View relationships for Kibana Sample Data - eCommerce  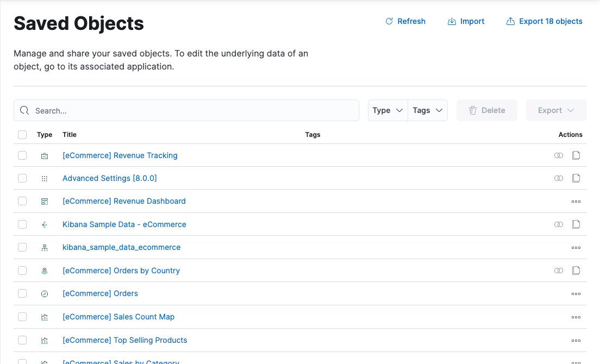(559, 224)
